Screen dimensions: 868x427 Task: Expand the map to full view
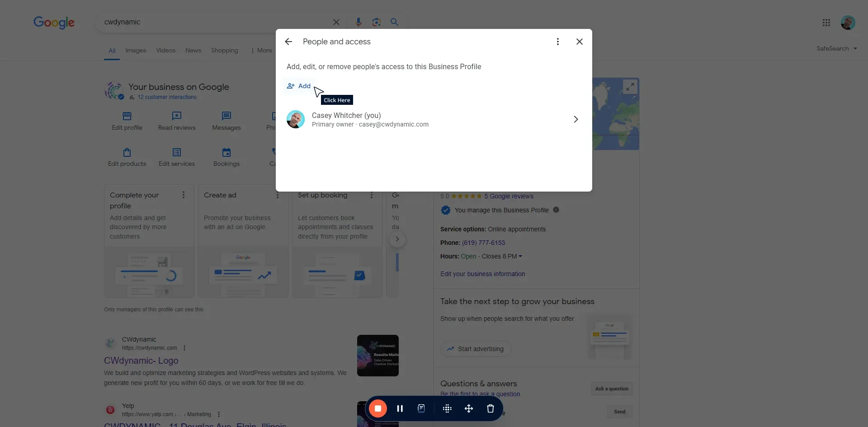630,86
